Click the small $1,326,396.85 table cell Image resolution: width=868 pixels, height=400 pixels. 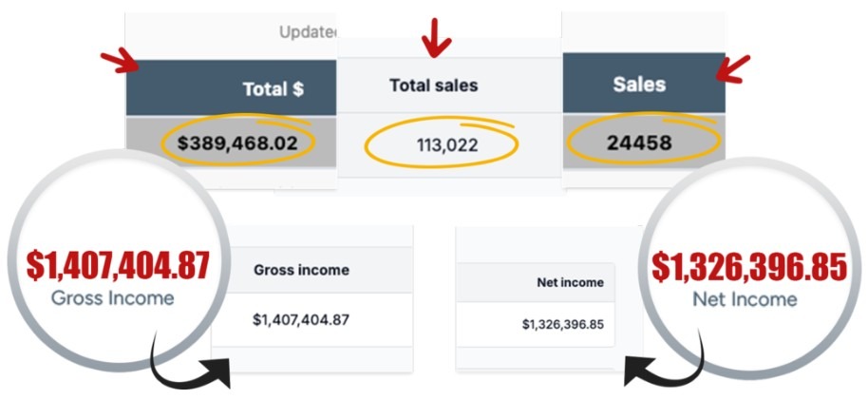pos(562,324)
